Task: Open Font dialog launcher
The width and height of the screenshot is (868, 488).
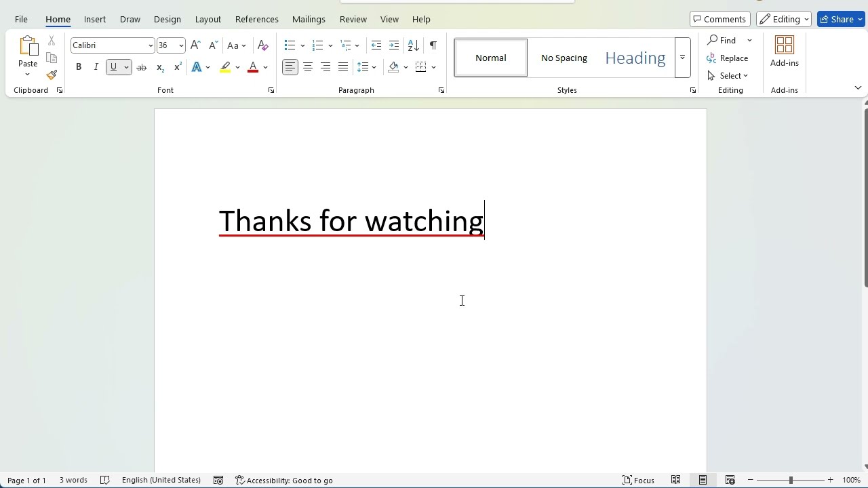Action: coord(271,90)
